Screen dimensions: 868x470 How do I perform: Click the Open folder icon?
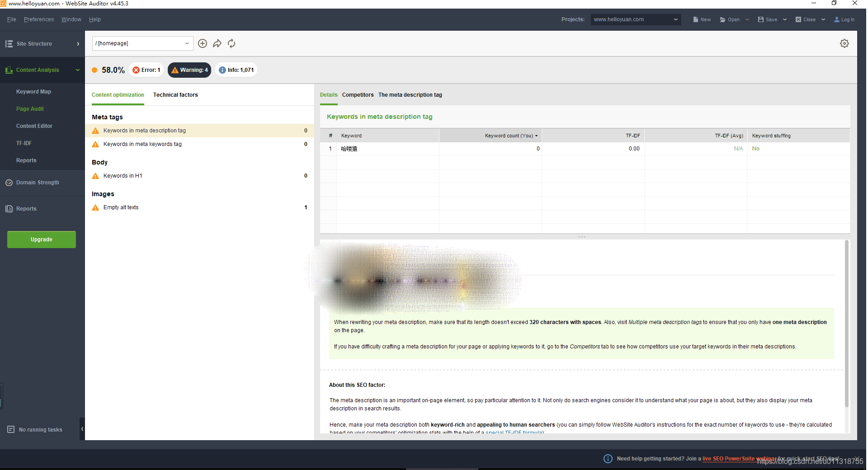(723, 19)
